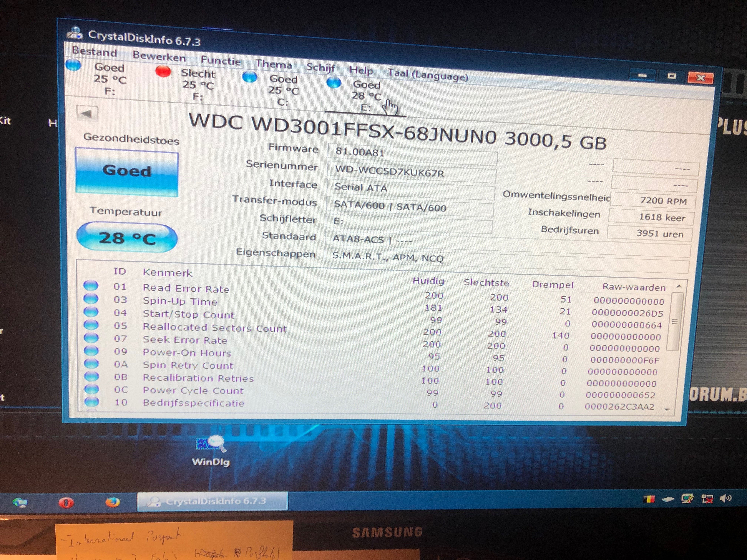Click the Drempel column header
This screenshot has width=747, height=560.
click(552, 285)
